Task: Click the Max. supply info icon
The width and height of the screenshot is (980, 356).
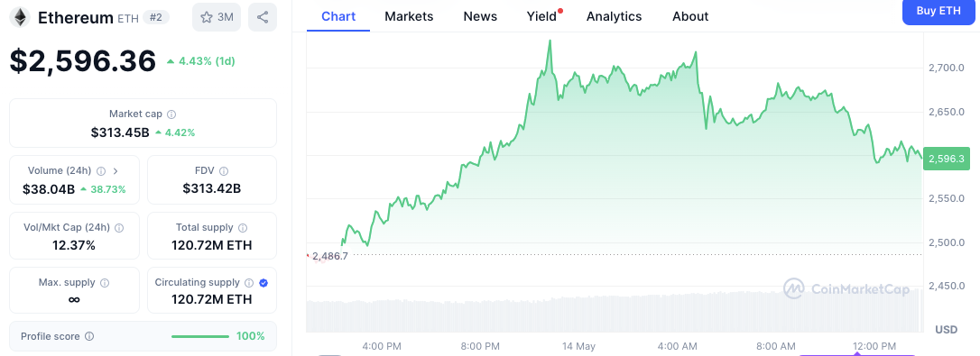Action: [x=105, y=283]
